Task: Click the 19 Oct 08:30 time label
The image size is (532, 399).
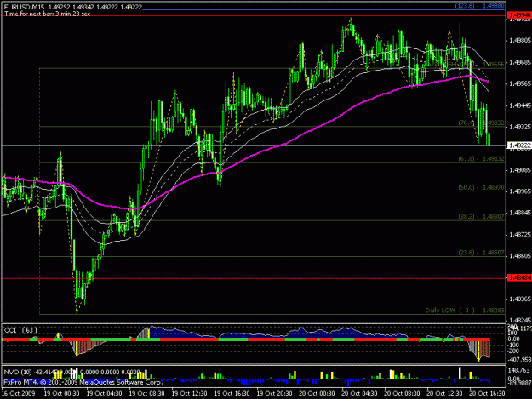Action: pos(146,394)
